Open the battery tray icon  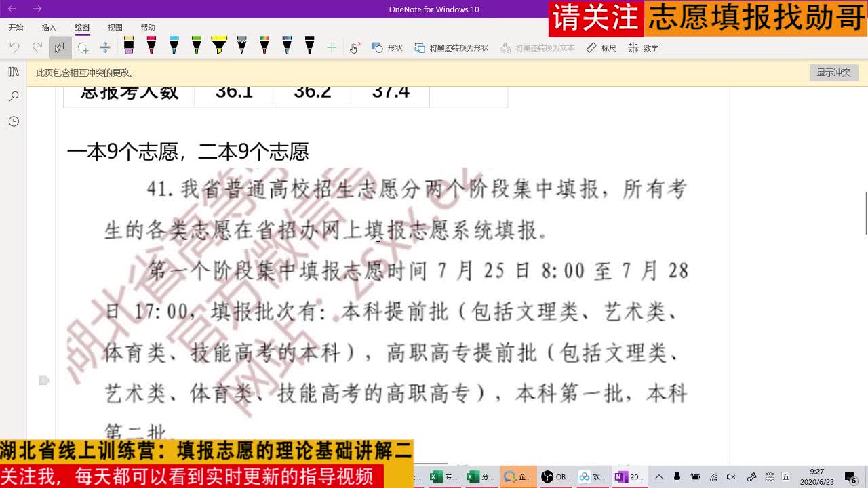[x=695, y=477]
